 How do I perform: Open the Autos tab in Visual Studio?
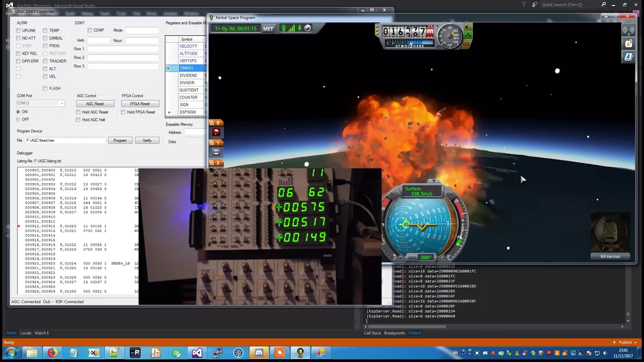(x=11, y=333)
